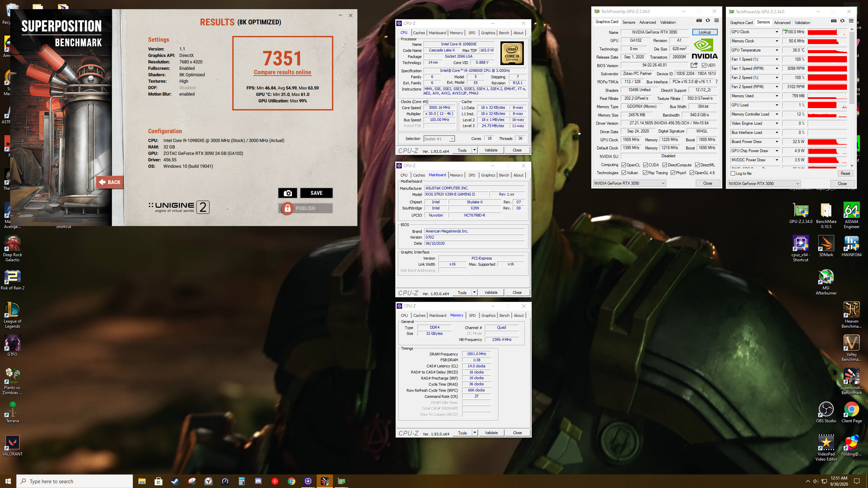Click scroll-down arrow of GPU-Z Sensors list
Screen dimensions: 868x488
pyautogui.click(x=851, y=166)
